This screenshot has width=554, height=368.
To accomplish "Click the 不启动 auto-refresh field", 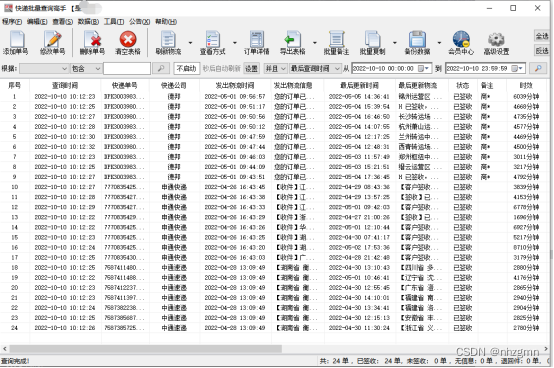I will point(187,68).
